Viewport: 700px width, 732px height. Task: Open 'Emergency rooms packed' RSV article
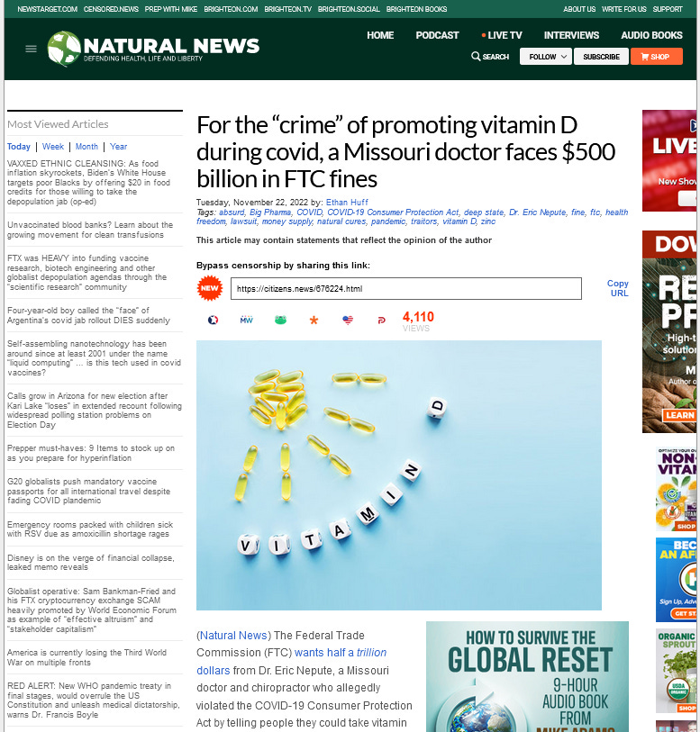coord(90,529)
